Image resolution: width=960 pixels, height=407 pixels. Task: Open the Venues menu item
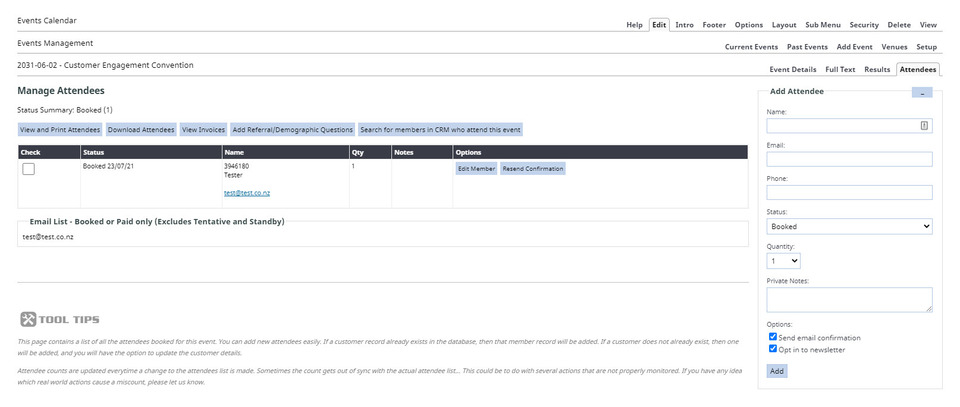[894, 47]
